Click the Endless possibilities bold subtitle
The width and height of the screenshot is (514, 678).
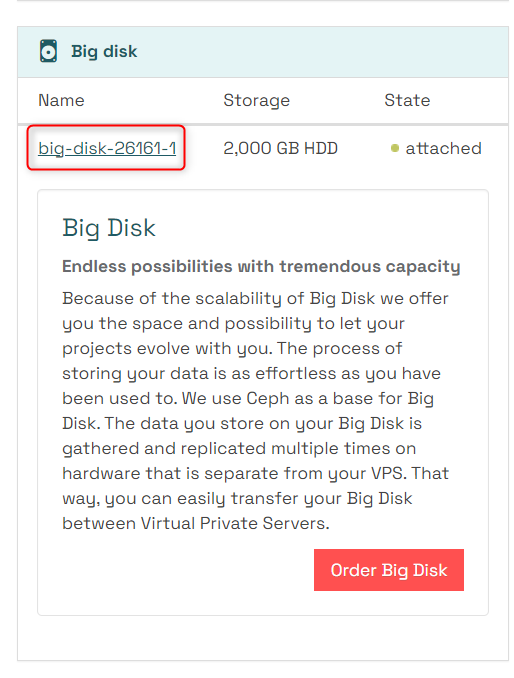[x=261, y=267]
